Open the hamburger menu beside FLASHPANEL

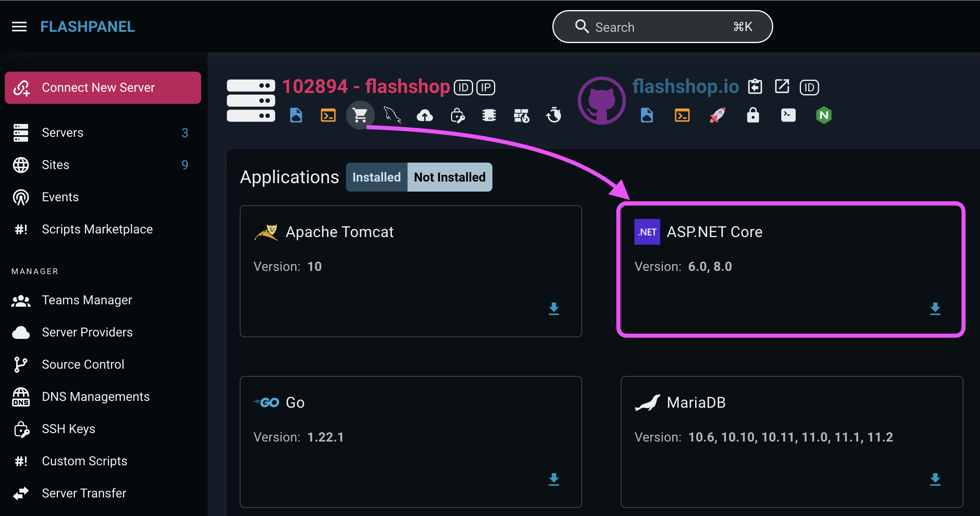19,26
